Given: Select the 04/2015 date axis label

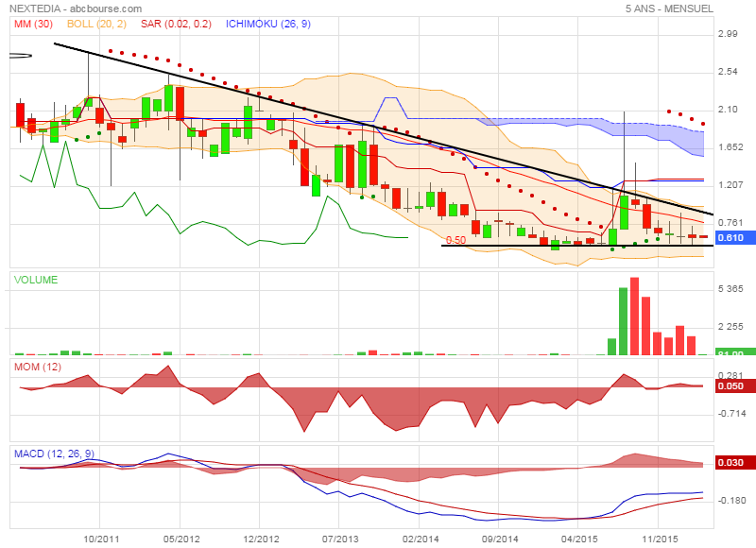Looking at the screenshot, I should point(579,539).
